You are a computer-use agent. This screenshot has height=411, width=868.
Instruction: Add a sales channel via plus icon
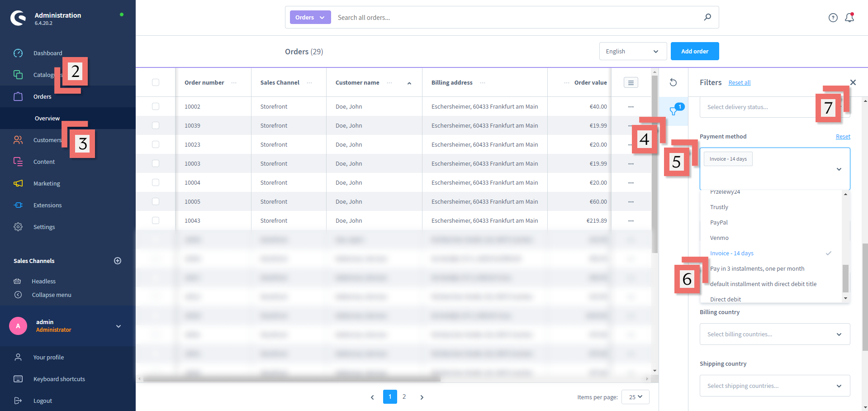point(118,261)
